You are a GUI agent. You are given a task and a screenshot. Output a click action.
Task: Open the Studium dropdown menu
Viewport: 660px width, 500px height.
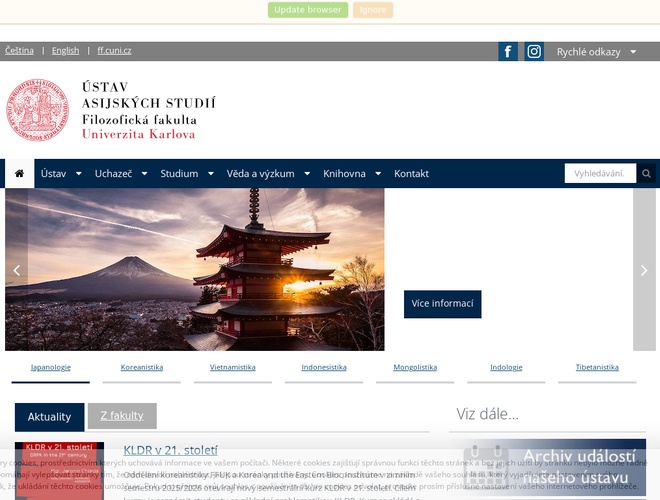tap(186, 173)
